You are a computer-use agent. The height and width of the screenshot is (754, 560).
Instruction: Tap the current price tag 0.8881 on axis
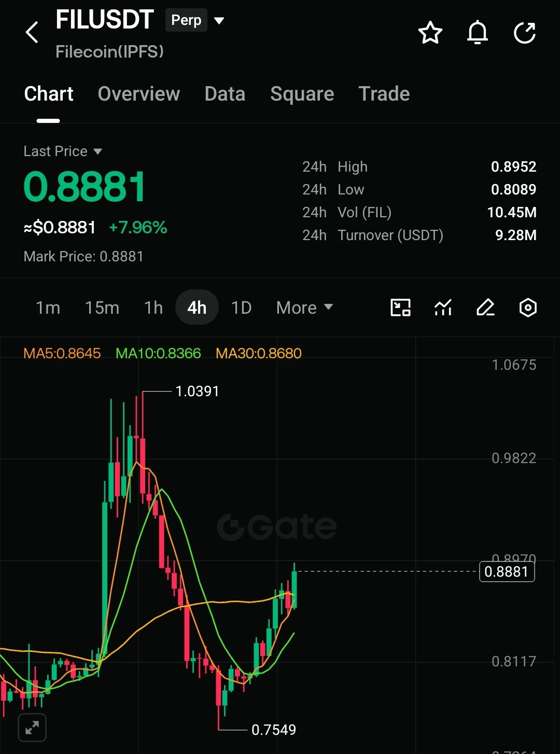[x=507, y=571]
